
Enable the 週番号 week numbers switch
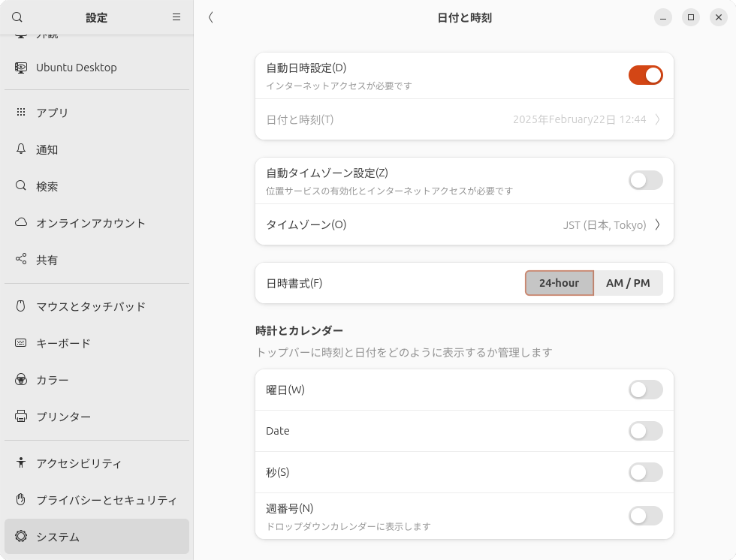tap(645, 516)
